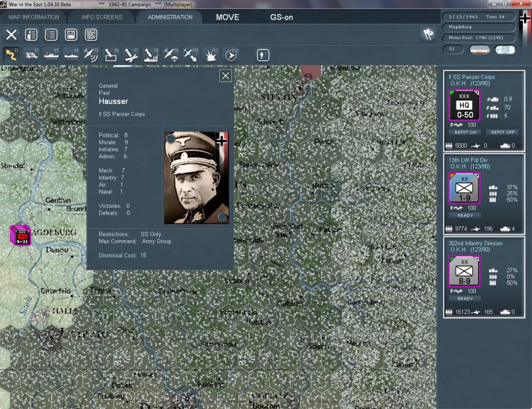Click the ground weather indicator pill
The image size is (532, 409).
pyautogui.click(x=479, y=49)
